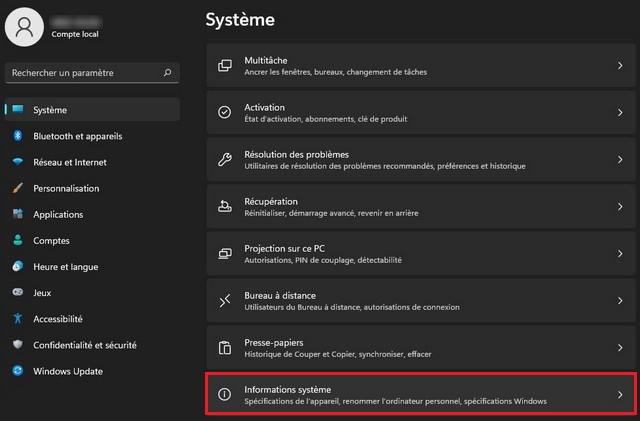The width and height of the screenshot is (640, 421).
Task: Click the Récupération title text
Action: point(271,202)
